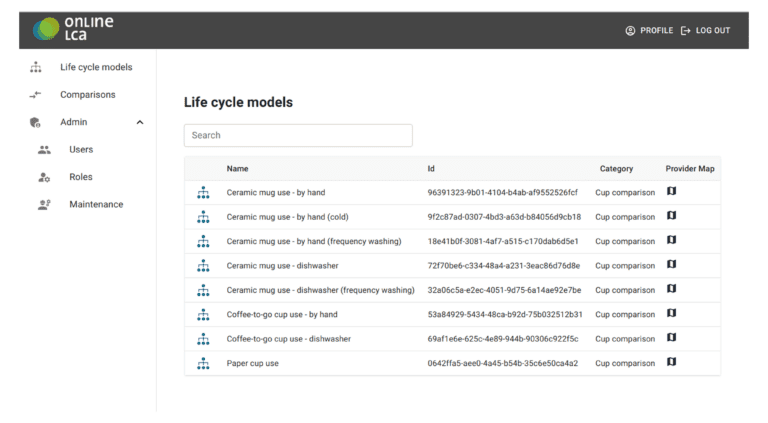Select id 72f70be6-c334-48a4-a231-3eac86d76d8e

point(504,266)
